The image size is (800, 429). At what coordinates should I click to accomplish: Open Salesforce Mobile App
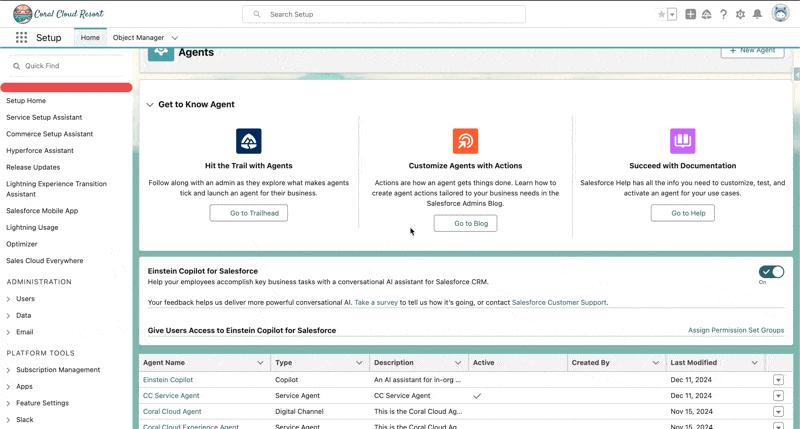pyautogui.click(x=42, y=211)
